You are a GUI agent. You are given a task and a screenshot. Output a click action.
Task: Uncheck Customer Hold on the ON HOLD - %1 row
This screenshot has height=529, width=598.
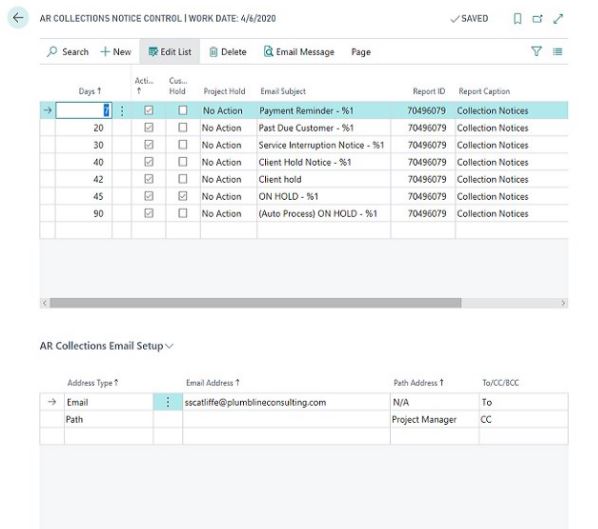[183, 196]
